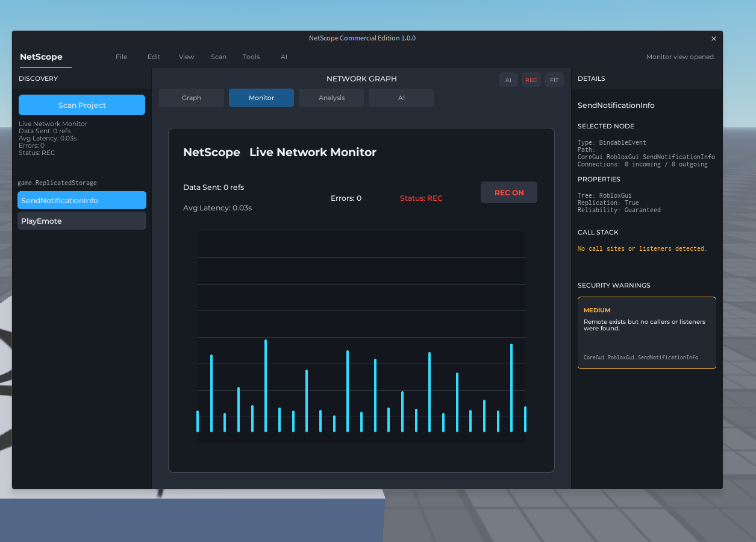
Task: Click the FIT button in graph header
Action: 554,80
